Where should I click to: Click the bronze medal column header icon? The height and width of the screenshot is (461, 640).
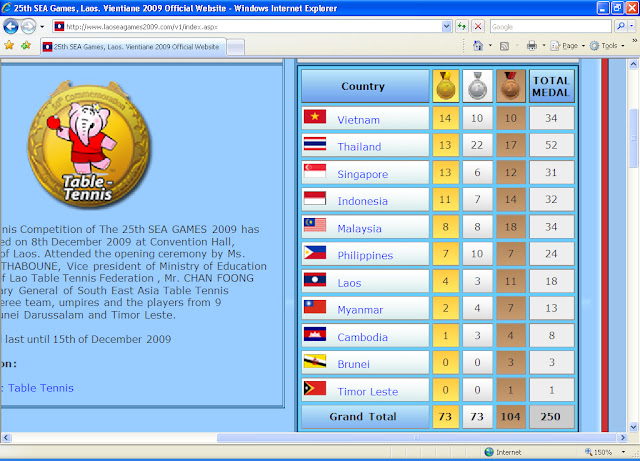510,86
